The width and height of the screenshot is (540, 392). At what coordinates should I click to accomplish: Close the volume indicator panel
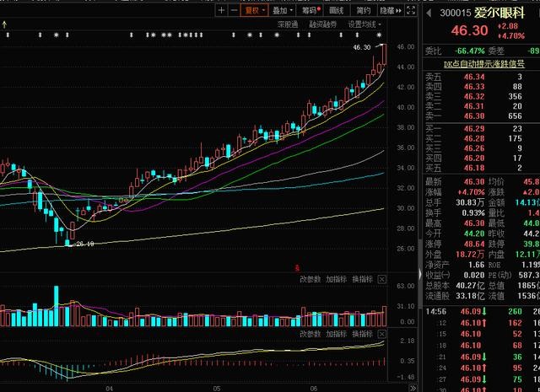(x=382, y=280)
